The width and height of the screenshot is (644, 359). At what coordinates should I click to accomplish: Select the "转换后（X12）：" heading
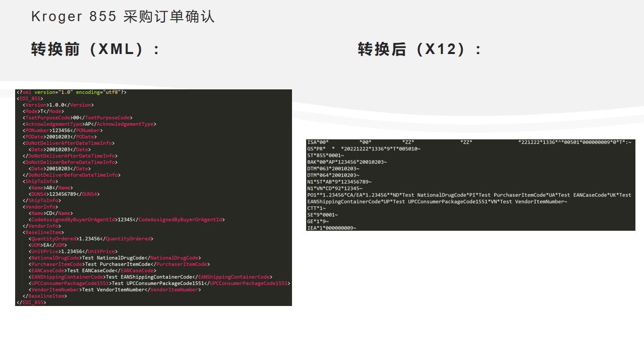pos(417,48)
